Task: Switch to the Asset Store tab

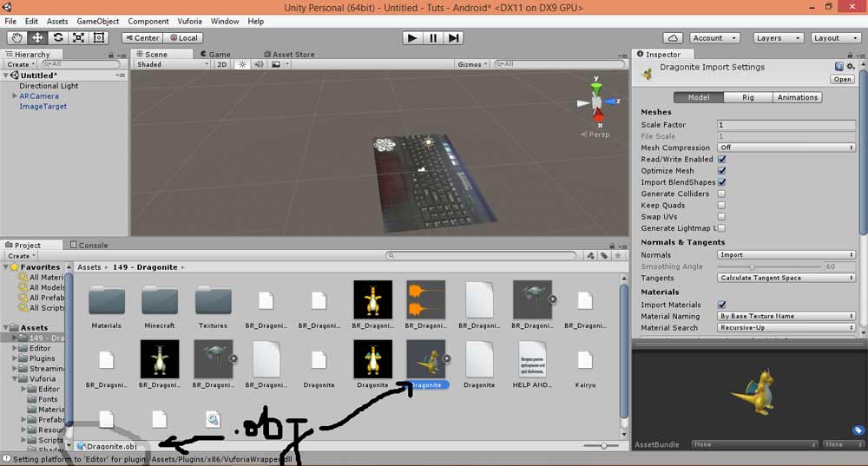Action: [x=290, y=55]
